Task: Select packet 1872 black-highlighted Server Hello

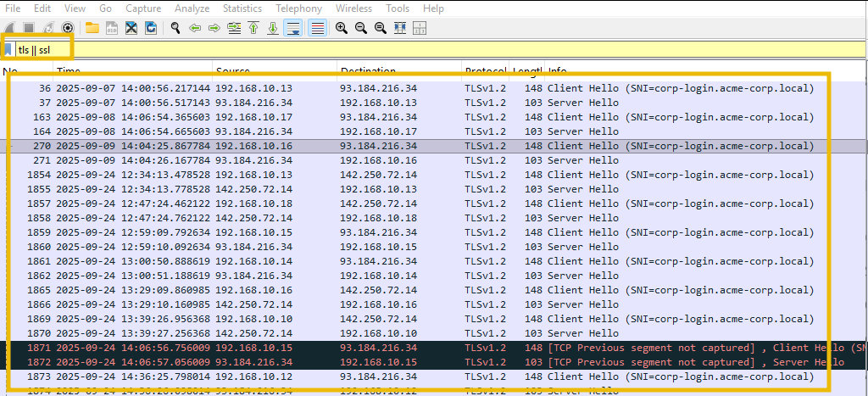Action: (x=434, y=362)
